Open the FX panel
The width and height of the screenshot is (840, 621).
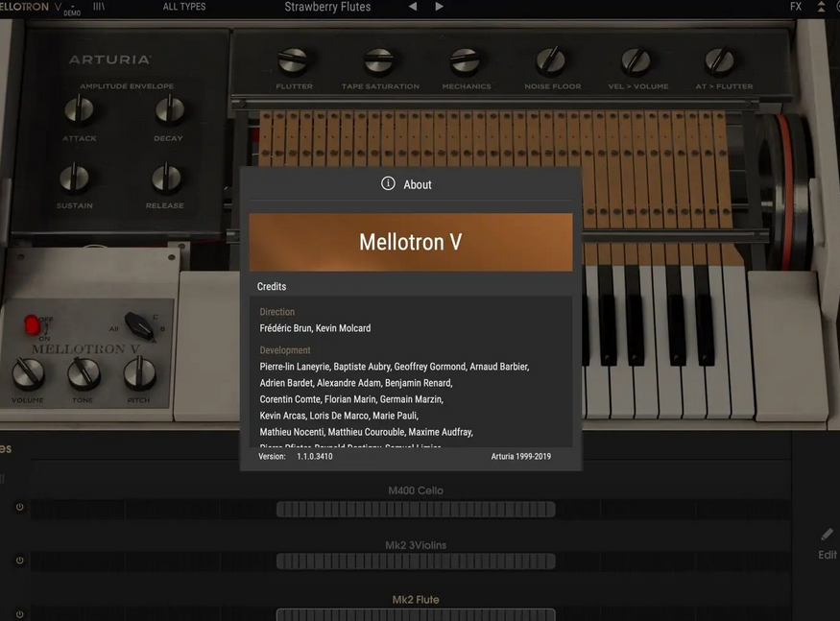[796, 7]
